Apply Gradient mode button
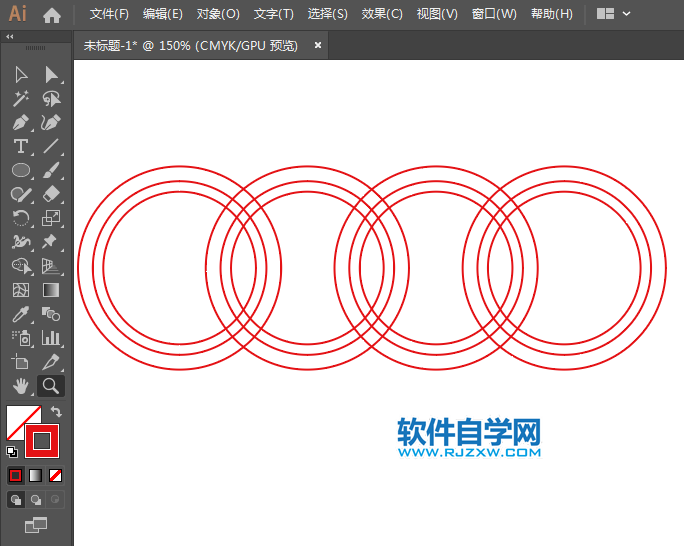 coord(35,475)
